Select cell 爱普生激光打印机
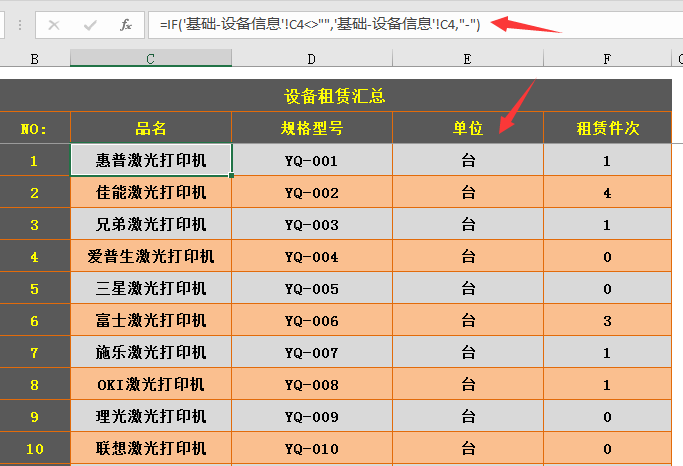 [x=151, y=256]
